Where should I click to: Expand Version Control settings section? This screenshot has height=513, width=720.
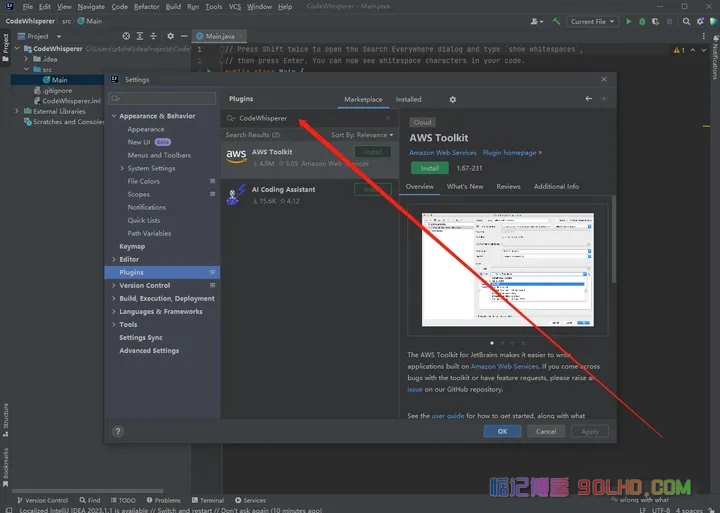(x=114, y=285)
